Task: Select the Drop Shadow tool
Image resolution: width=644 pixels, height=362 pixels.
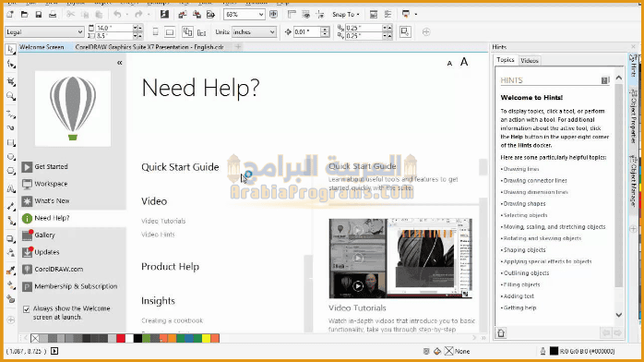Action: [x=11, y=239]
